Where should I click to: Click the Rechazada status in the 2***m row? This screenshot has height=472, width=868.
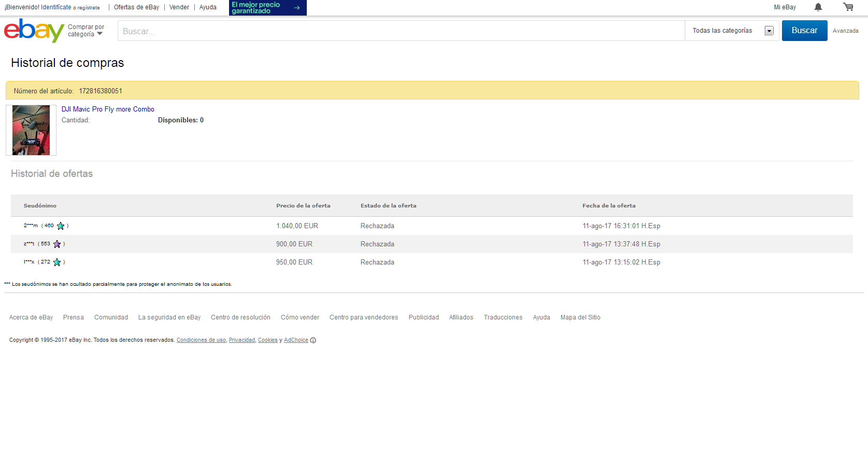(x=377, y=226)
